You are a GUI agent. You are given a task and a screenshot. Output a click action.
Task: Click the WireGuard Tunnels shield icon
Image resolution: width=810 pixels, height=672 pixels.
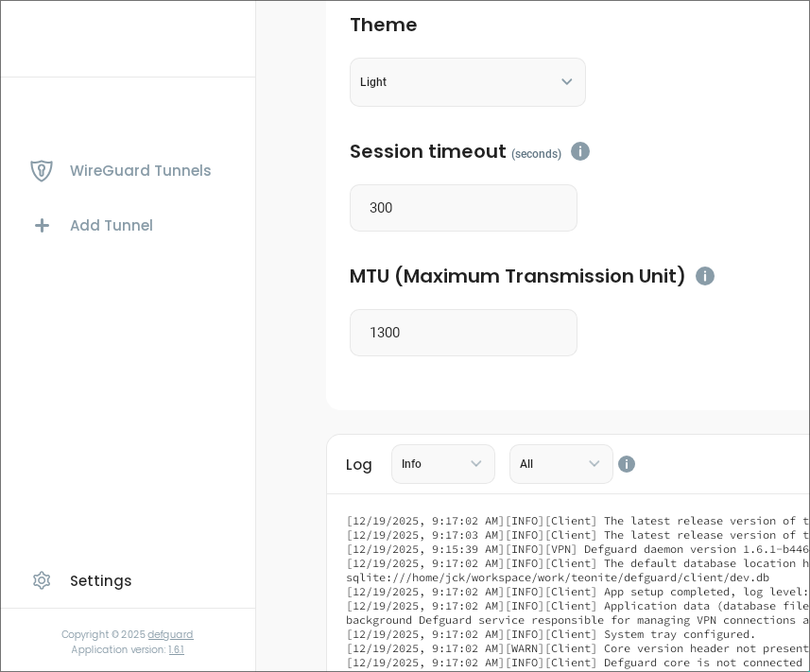coord(42,171)
